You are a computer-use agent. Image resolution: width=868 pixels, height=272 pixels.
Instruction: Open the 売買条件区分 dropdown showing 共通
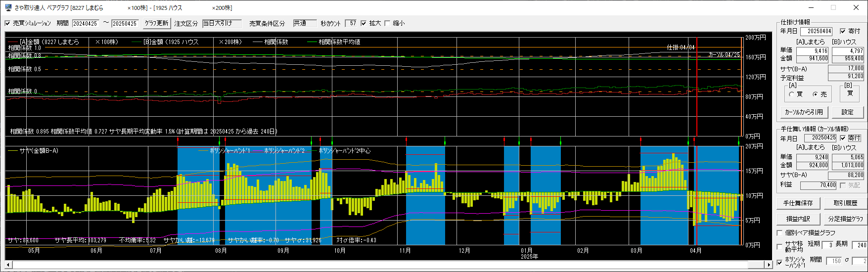pyautogui.click(x=304, y=23)
